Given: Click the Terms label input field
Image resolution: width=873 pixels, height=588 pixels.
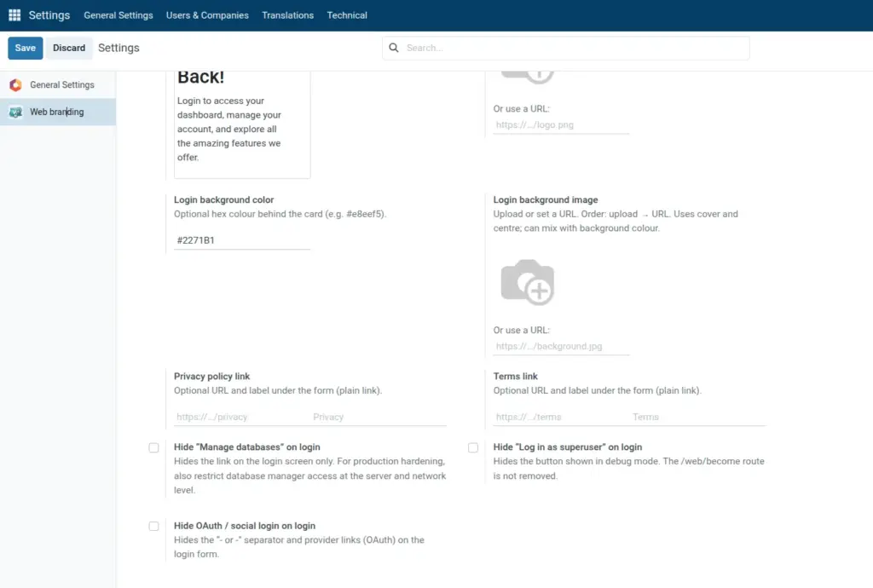Looking at the screenshot, I should click(x=698, y=417).
